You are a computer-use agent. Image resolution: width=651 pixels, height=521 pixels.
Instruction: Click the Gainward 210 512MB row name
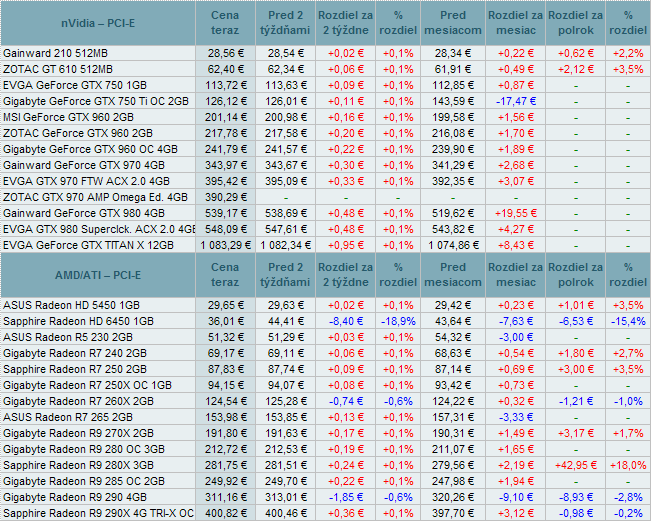click(x=55, y=53)
